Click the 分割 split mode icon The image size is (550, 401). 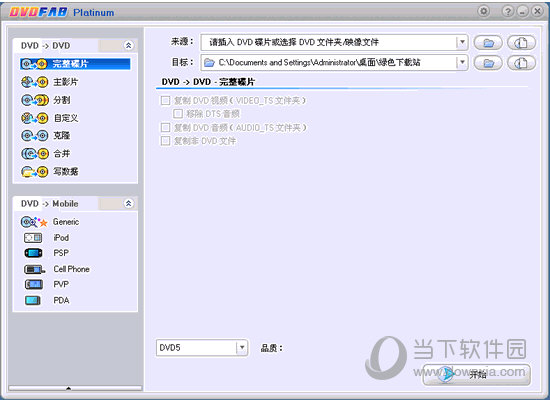[34, 100]
